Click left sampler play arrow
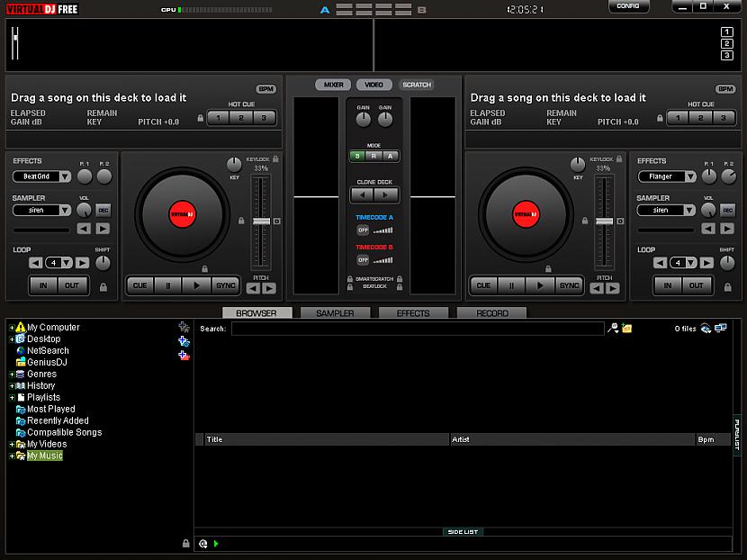This screenshot has width=747, height=560. pos(103,229)
